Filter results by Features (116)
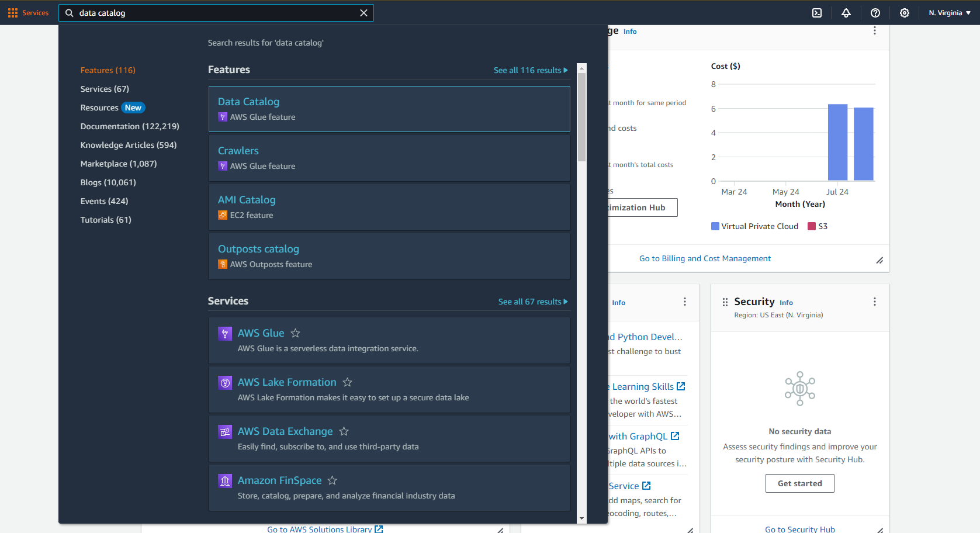Screen dimensions: 980x533 [108, 70]
